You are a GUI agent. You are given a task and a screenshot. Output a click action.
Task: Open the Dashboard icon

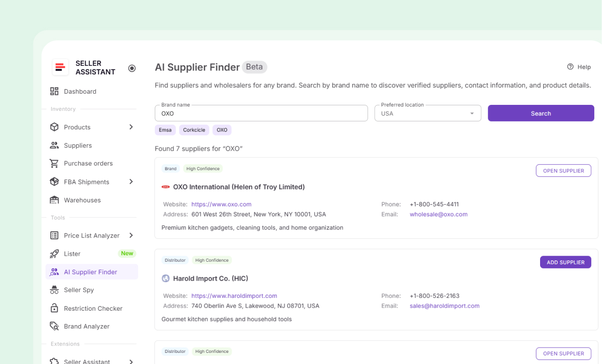pos(54,91)
